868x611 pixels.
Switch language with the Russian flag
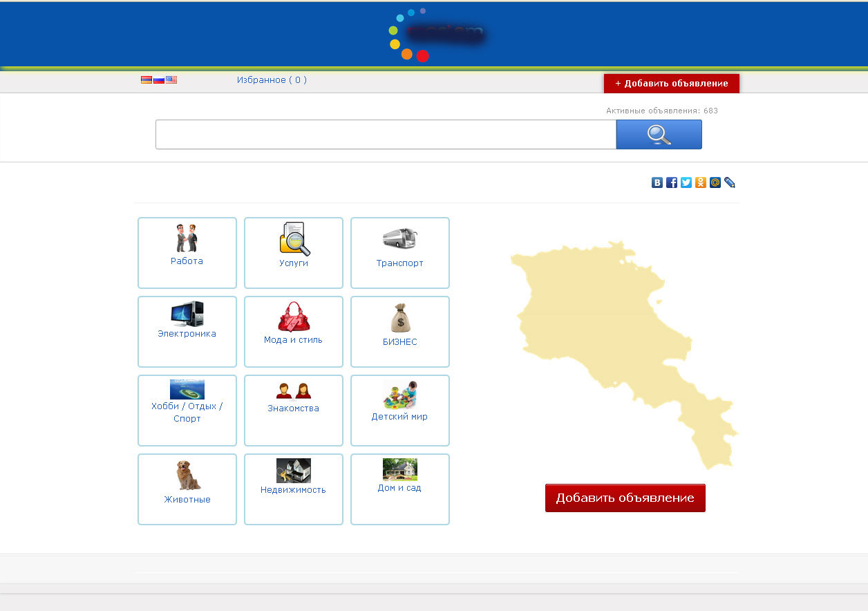pyautogui.click(x=159, y=80)
